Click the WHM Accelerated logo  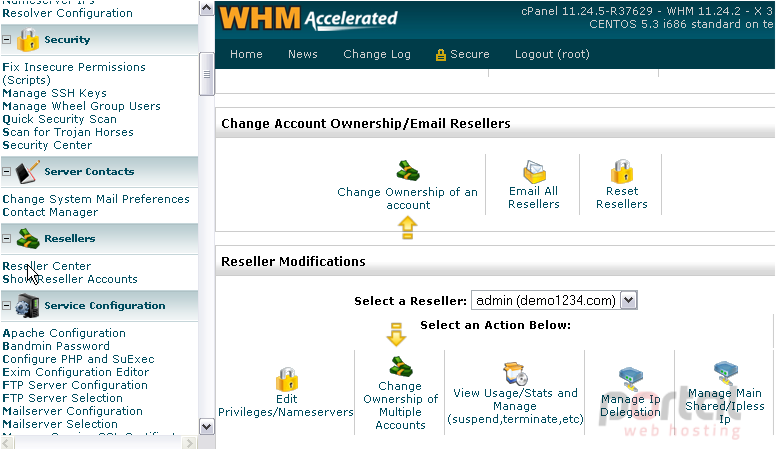pyautogui.click(x=308, y=18)
